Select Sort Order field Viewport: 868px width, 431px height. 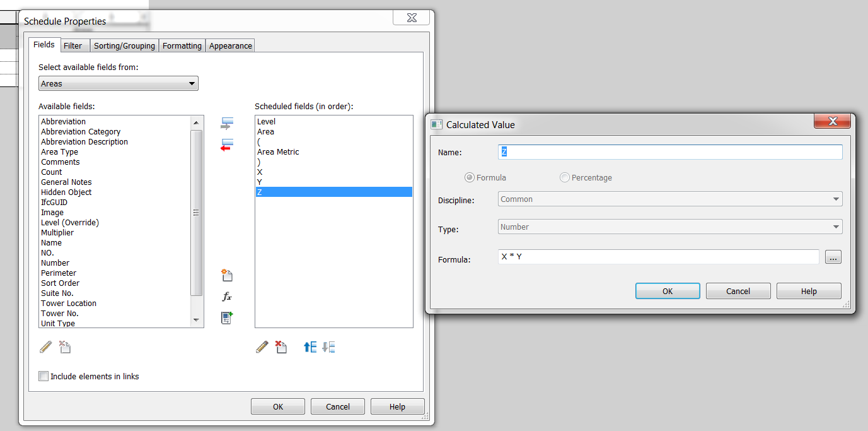point(60,283)
